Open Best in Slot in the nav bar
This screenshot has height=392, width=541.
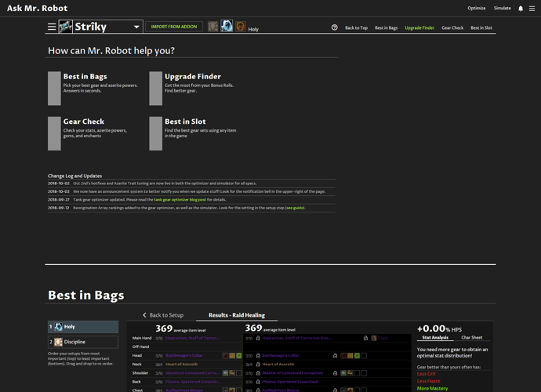[481, 27]
